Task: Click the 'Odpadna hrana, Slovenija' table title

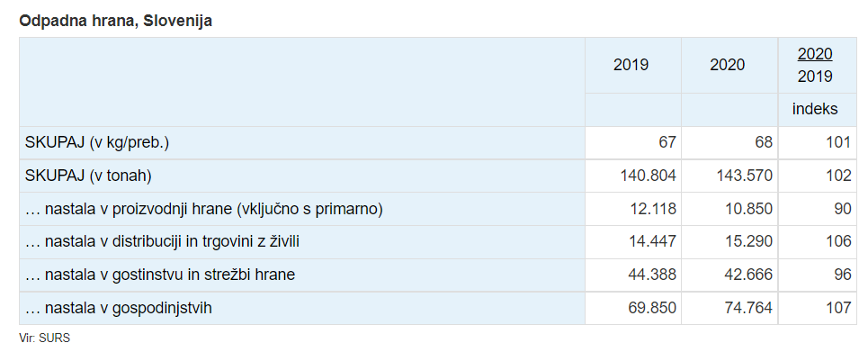Action: 116,21
